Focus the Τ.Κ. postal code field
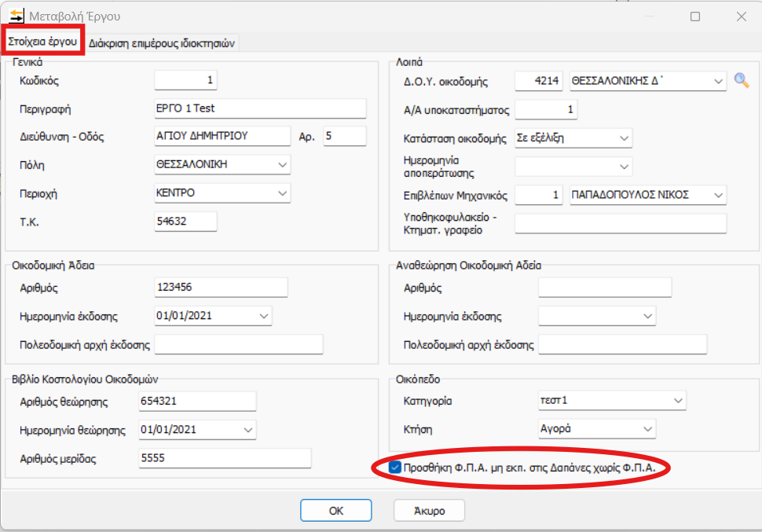 (185, 222)
